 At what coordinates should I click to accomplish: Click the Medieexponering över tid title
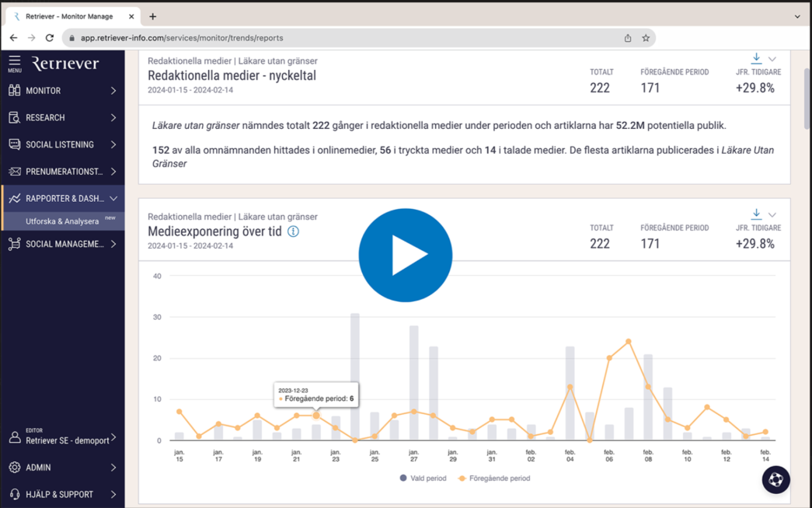[x=214, y=231]
